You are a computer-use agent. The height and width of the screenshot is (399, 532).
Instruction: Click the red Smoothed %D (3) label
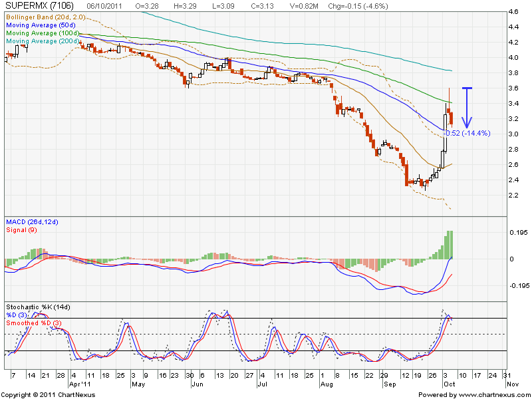point(33,323)
